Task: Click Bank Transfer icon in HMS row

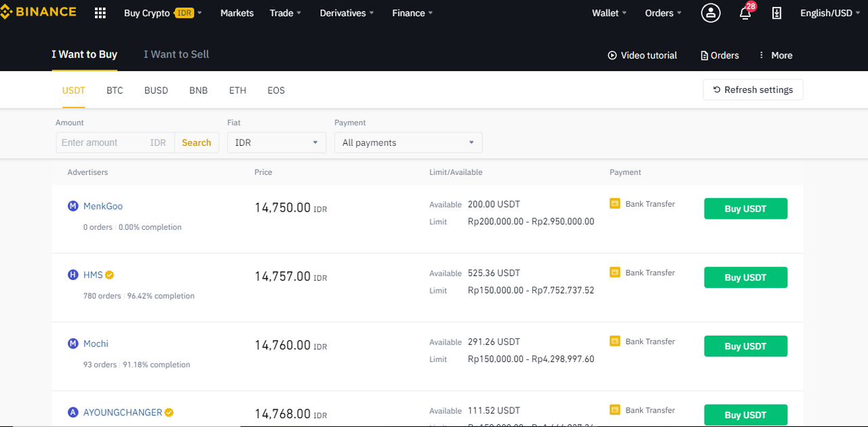Action: 615,272
